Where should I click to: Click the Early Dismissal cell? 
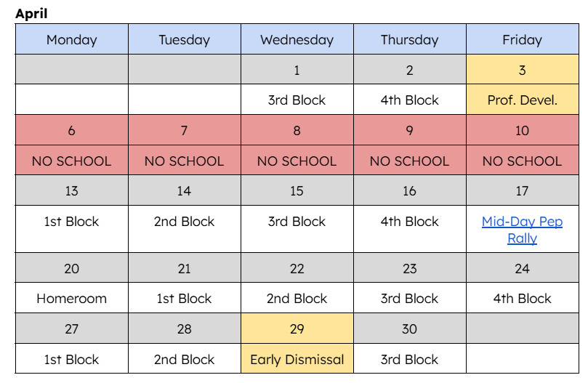(297, 359)
